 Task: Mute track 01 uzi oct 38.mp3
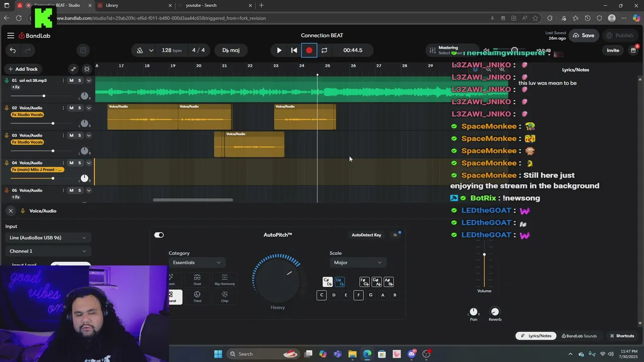point(71,80)
